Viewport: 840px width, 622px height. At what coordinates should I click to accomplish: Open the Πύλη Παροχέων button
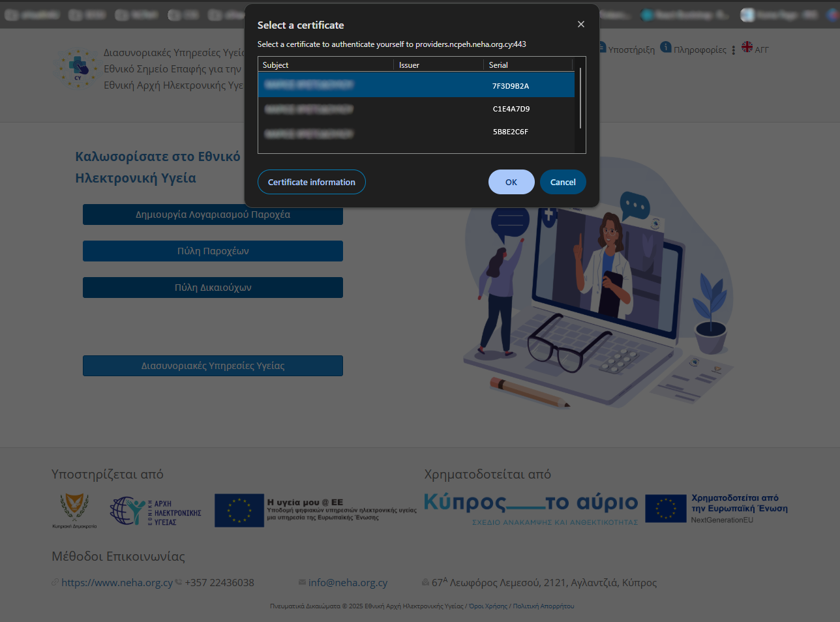[x=213, y=251]
